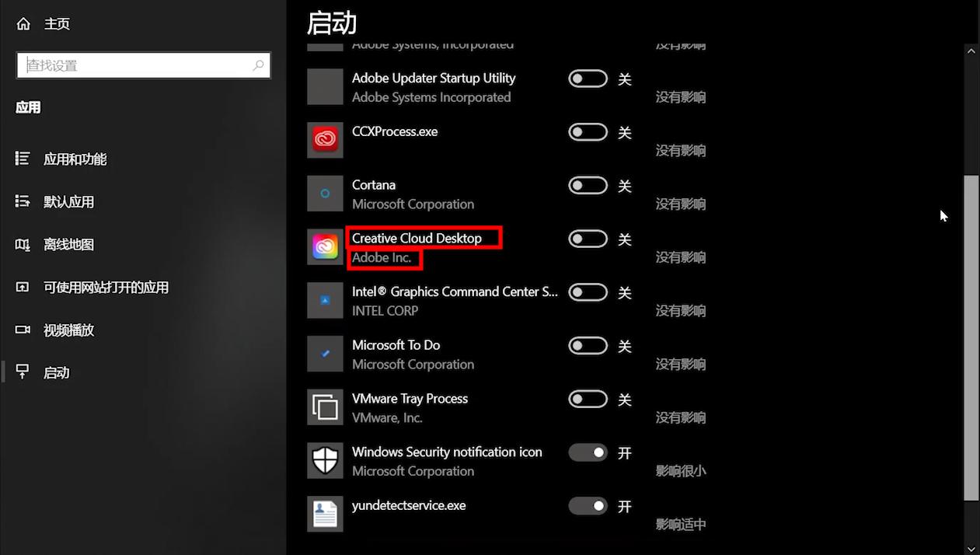The height and width of the screenshot is (555, 980).
Task: Enable Cortana startup switch
Action: tap(588, 185)
